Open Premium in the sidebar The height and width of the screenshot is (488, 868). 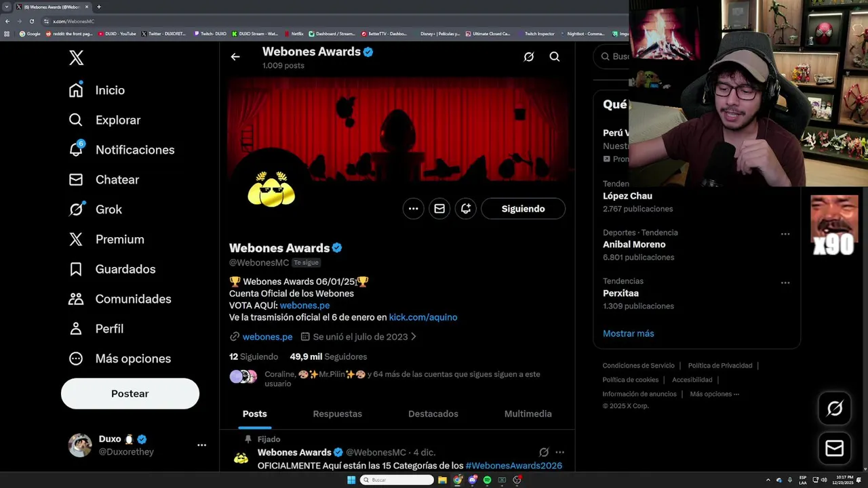(106, 239)
